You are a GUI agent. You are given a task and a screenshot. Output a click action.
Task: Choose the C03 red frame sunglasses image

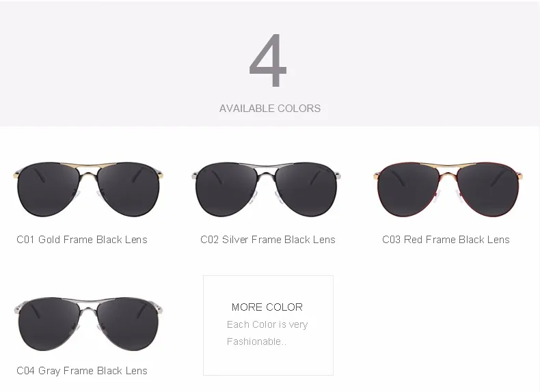pyautogui.click(x=448, y=189)
